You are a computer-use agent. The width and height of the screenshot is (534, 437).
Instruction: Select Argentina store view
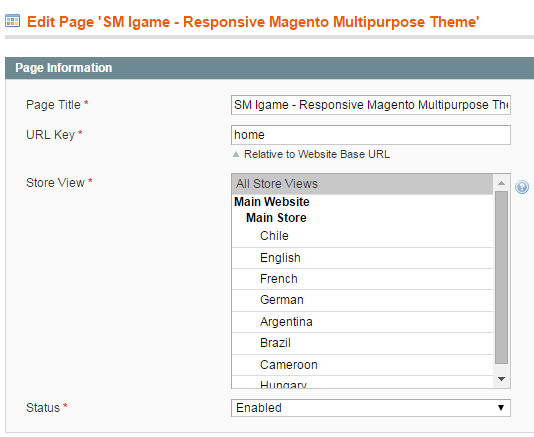point(362,322)
